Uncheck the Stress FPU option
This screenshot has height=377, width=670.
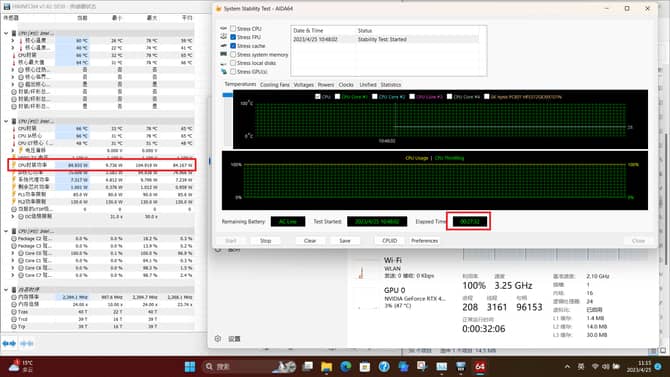233,37
